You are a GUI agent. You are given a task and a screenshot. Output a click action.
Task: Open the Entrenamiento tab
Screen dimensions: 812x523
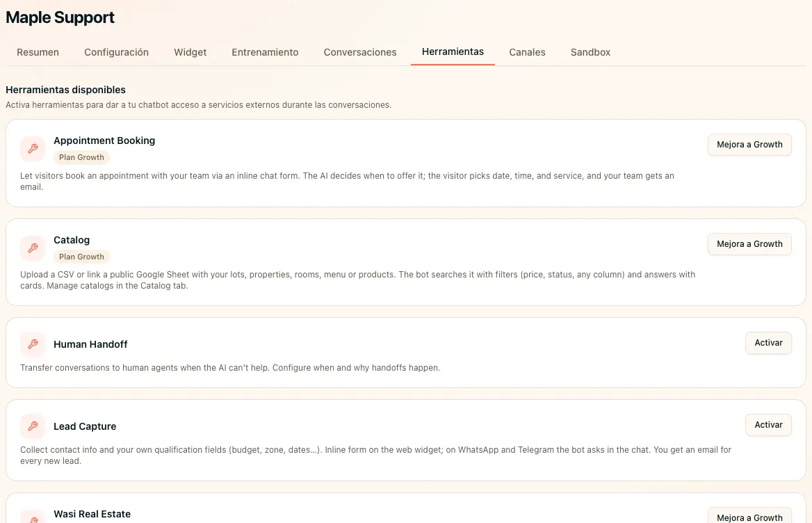pyautogui.click(x=265, y=52)
